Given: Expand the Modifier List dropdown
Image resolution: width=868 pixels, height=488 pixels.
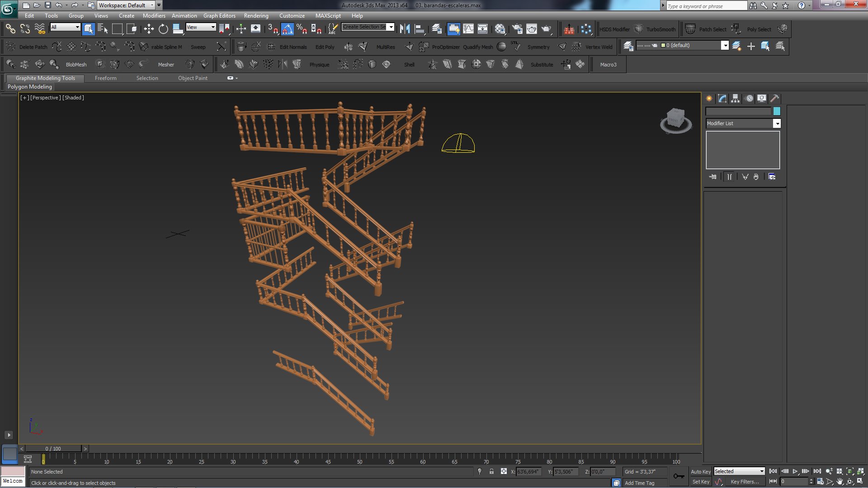Looking at the screenshot, I should point(777,123).
